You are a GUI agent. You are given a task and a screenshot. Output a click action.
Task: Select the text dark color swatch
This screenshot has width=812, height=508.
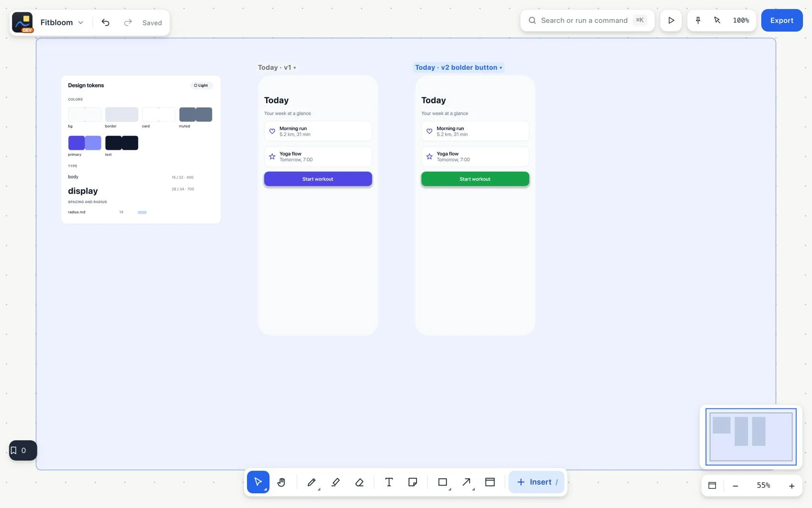pos(121,142)
